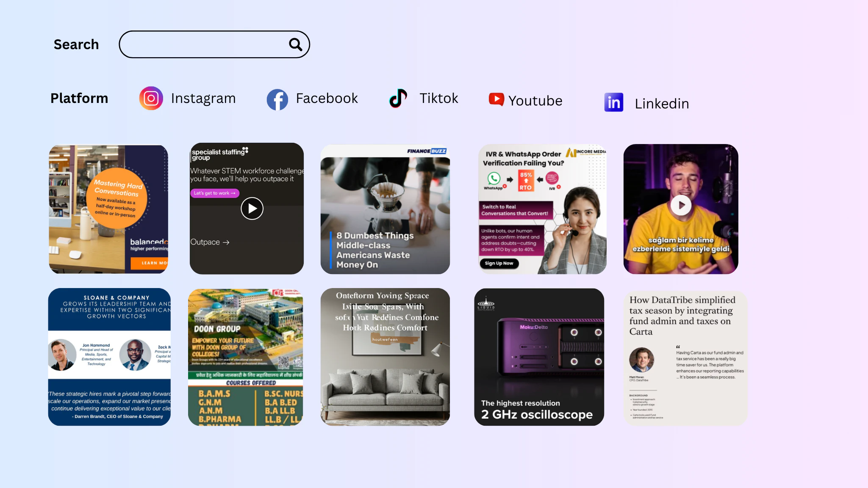
Task: Follow the Outpace arrow link
Action: click(210, 242)
